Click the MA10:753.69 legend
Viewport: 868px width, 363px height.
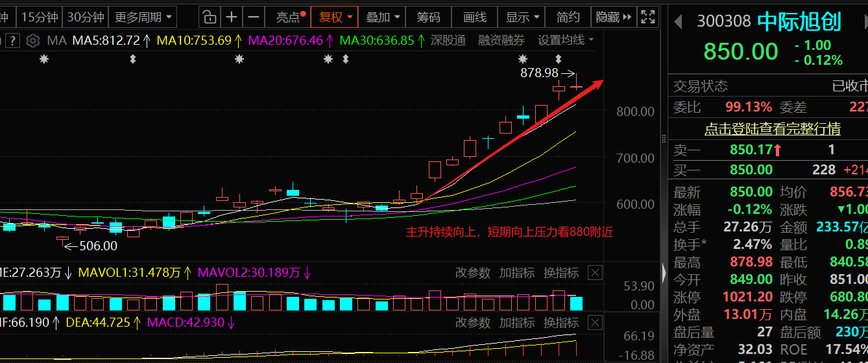click(200, 40)
